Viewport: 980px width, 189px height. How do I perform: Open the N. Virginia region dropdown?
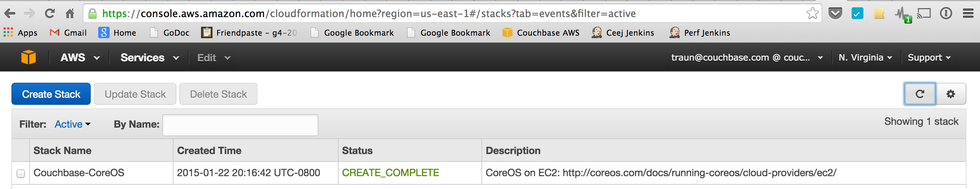pos(865,58)
